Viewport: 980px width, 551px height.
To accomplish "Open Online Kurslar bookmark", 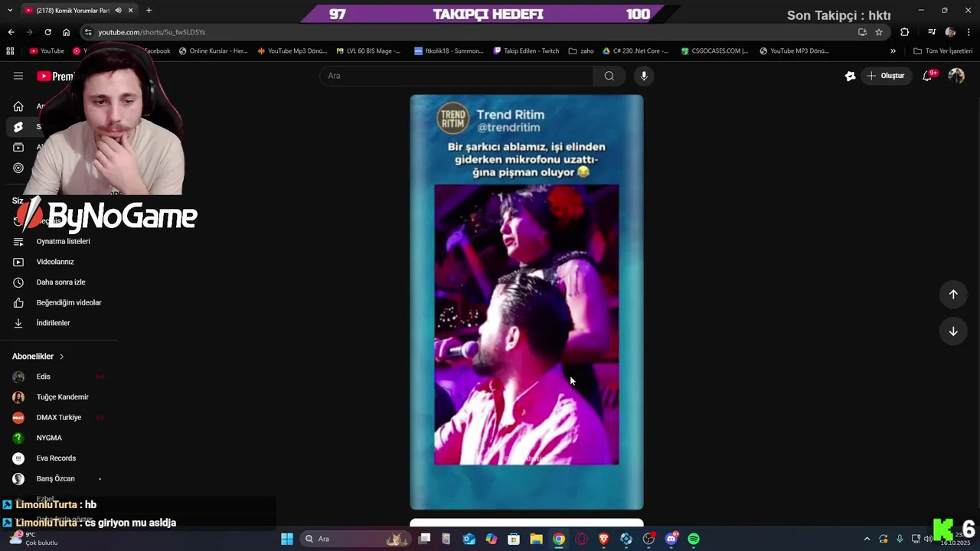I will (x=213, y=51).
